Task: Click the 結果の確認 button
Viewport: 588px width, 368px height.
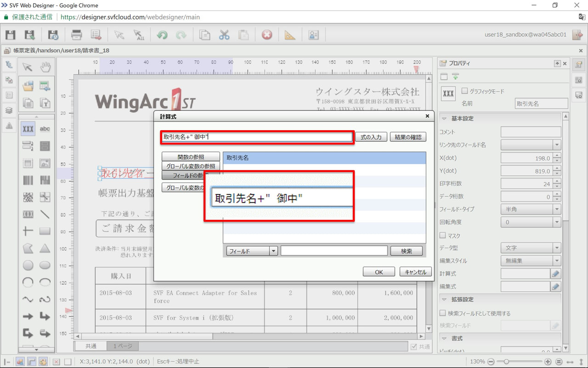Action: click(408, 137)
